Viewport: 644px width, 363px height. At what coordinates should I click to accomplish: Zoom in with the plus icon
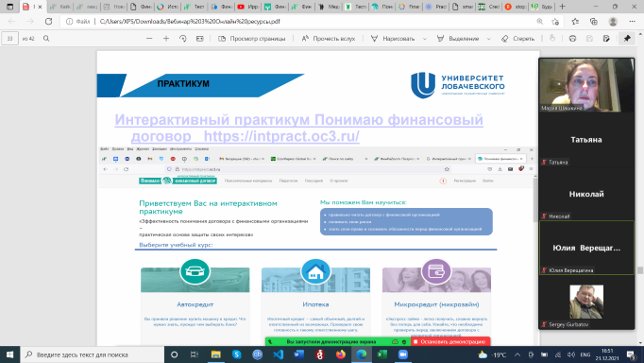pyautogui.click(x=166, y=38)
